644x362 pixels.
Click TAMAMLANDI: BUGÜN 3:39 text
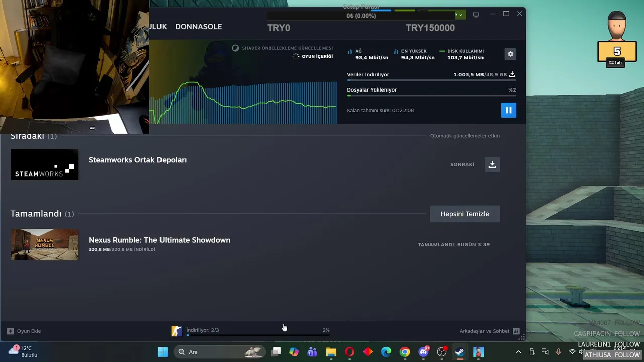453,244
